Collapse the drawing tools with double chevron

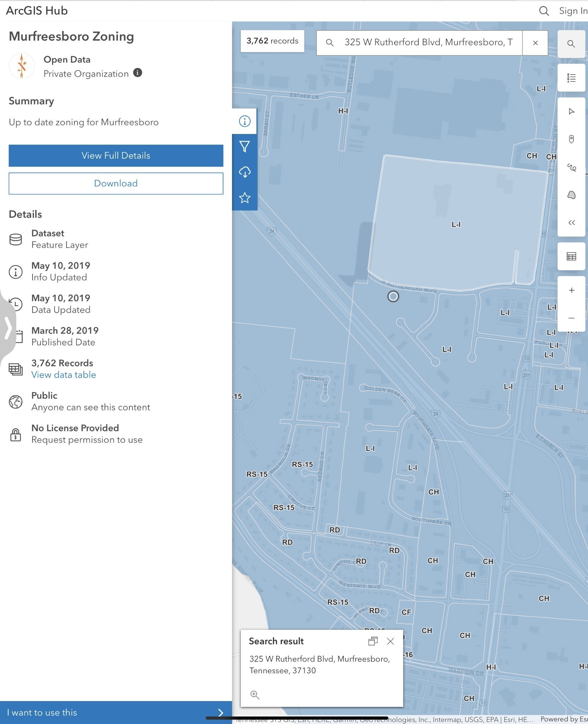[571, 223]
